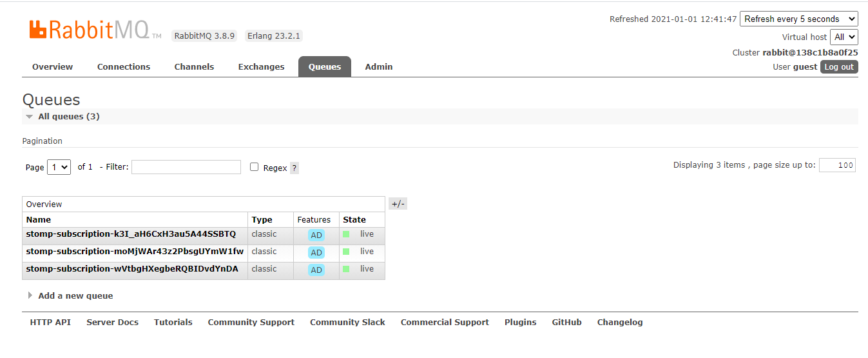Click the green state indicator for stomp-subscription-k3I_aH6CxH3au5A44SSBTQ
This screenshot has height=358, width=868.
pos(346,234)
